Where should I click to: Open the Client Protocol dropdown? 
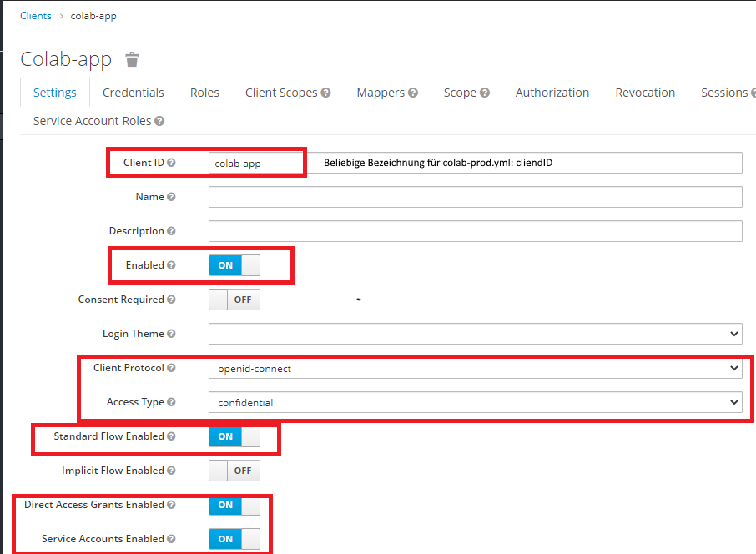point(474,368)
